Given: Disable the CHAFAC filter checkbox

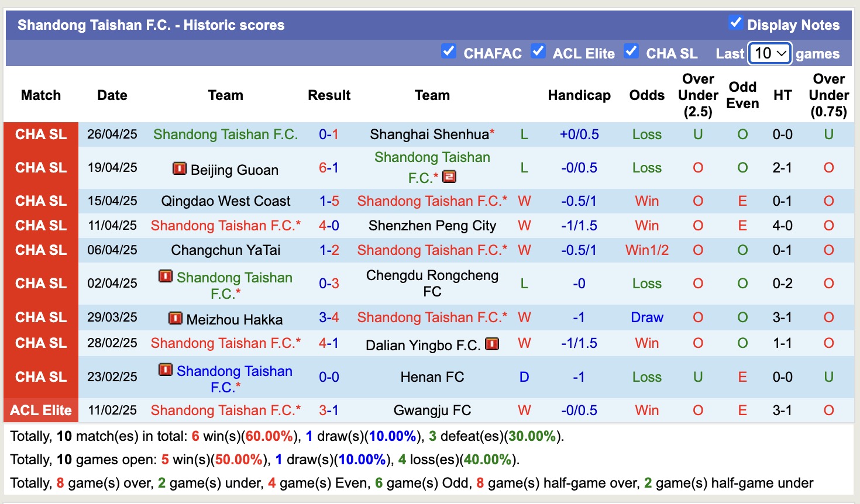Looking at the screenshot, I should click(449, 52).
